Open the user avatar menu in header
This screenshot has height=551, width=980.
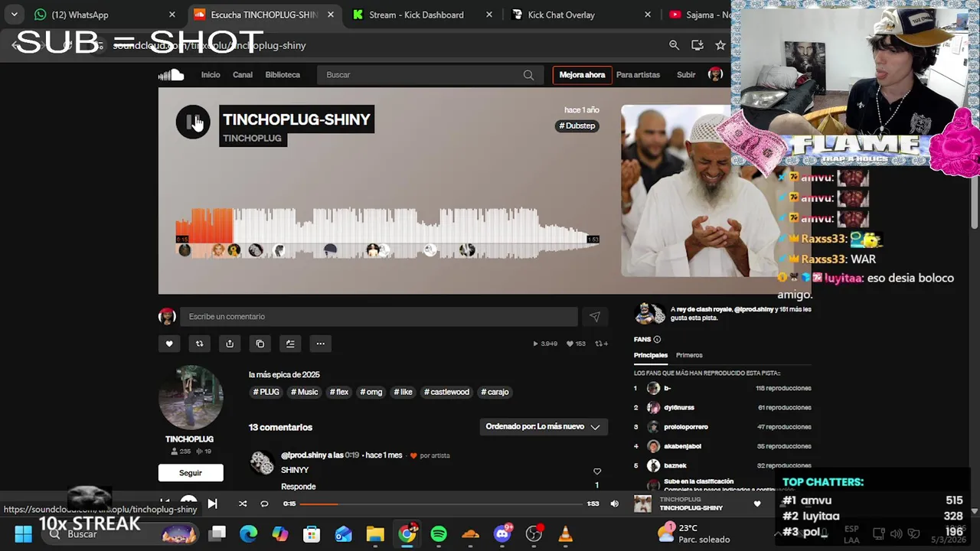(x=716, y=74)
